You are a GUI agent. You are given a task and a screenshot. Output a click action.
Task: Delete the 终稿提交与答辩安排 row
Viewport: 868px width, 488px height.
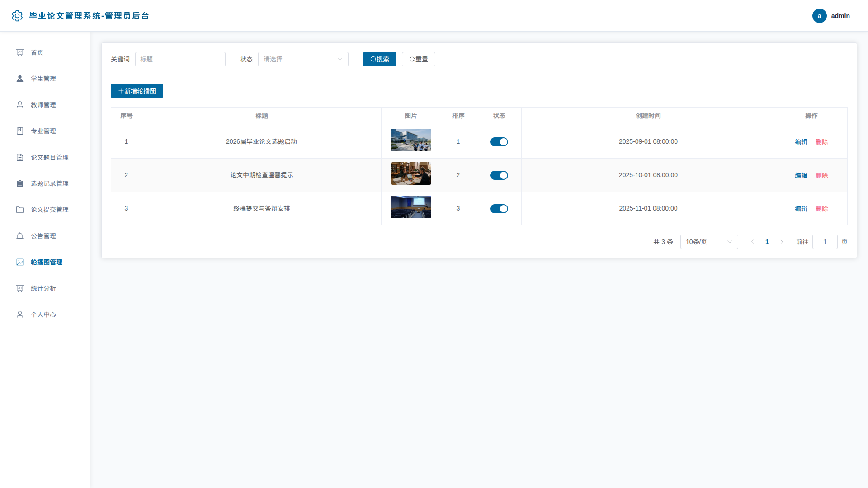(x=821, y=209)
